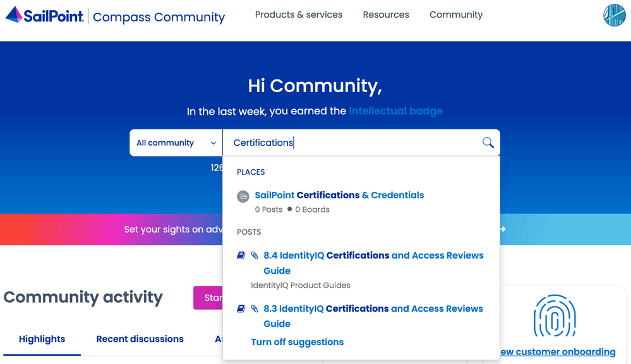Click the SailPoint logo in the header
The width and height of the screenshot is (631, 364).
44,15
